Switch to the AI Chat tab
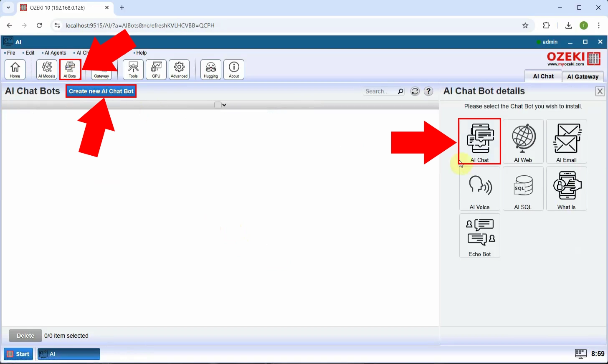The height and width of the screenshot is (364, 608). (x=543, y=76)
